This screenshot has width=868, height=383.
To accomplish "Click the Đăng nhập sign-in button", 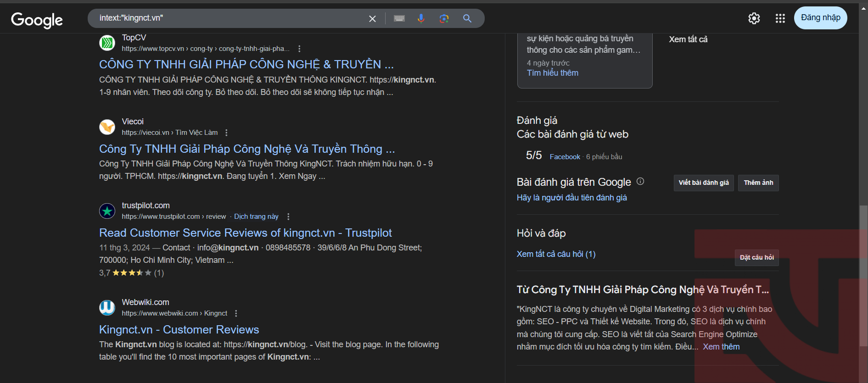I will tap(821, 18).
